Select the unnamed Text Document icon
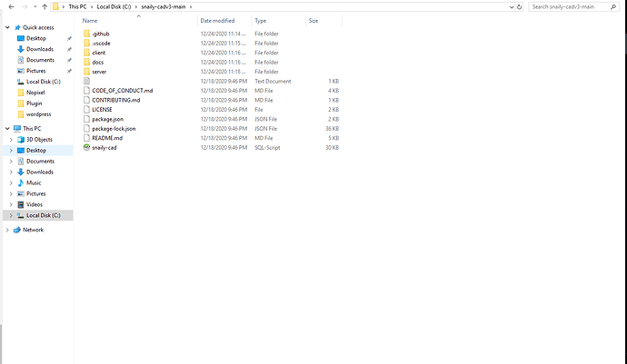 pos(86,81)
